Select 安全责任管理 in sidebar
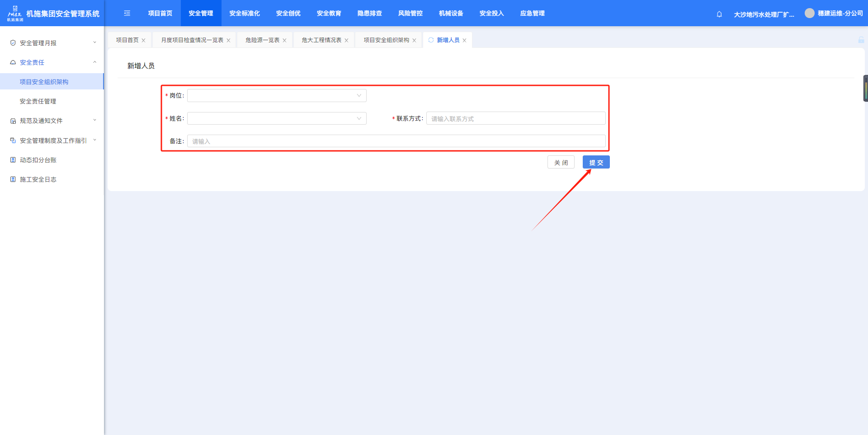The height and width of the screenshot is (435, 868). 38,101
